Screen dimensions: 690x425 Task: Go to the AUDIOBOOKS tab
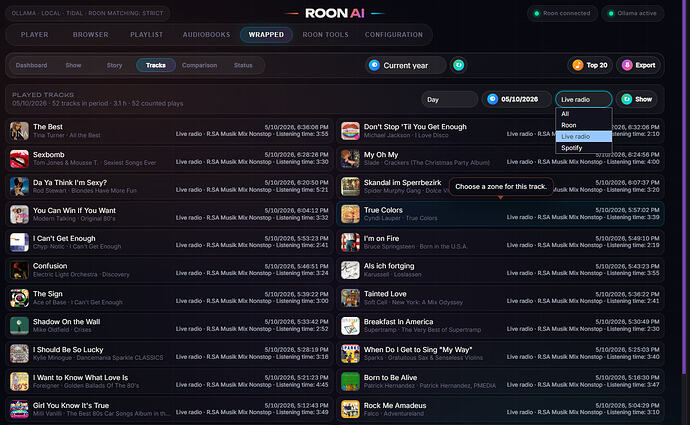pyautogui.click(x=206, y=35)
